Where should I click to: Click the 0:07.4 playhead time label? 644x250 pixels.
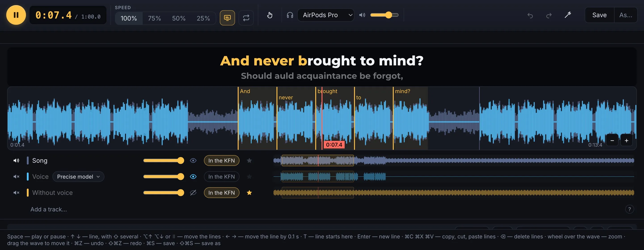(x=334, y=145)
